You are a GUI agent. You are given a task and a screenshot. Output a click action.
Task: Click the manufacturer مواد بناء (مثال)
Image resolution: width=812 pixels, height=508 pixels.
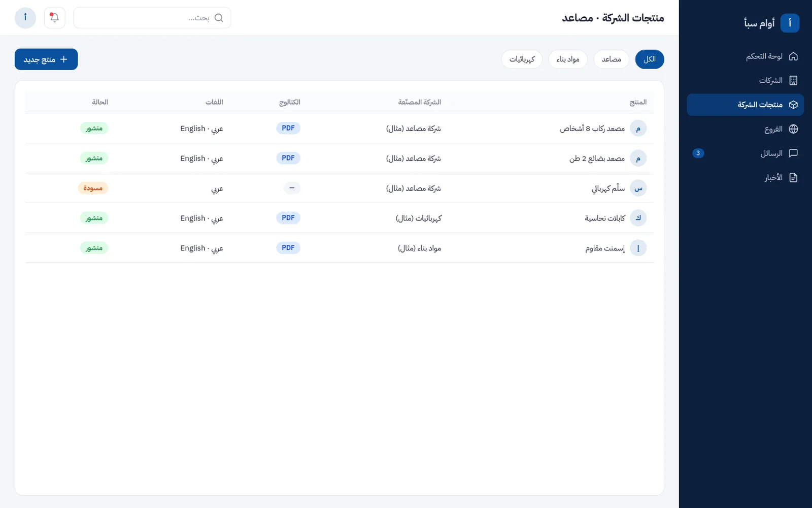(419, 248)
